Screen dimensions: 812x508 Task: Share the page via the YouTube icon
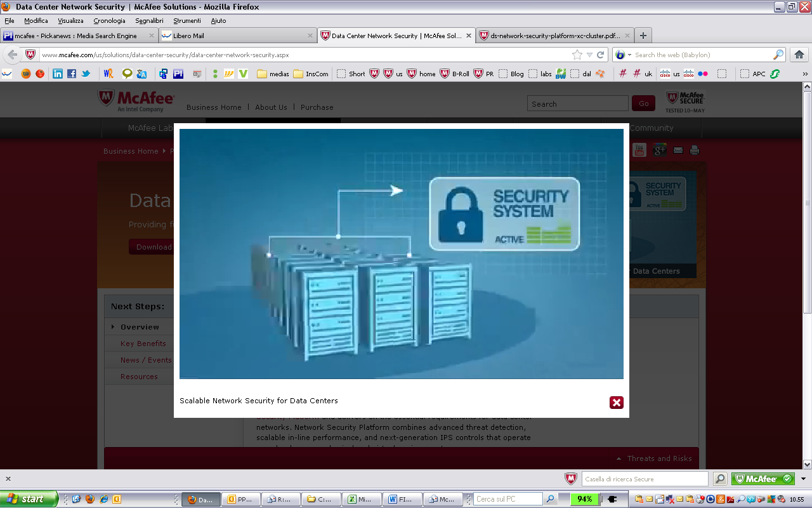tap(639, 150)
